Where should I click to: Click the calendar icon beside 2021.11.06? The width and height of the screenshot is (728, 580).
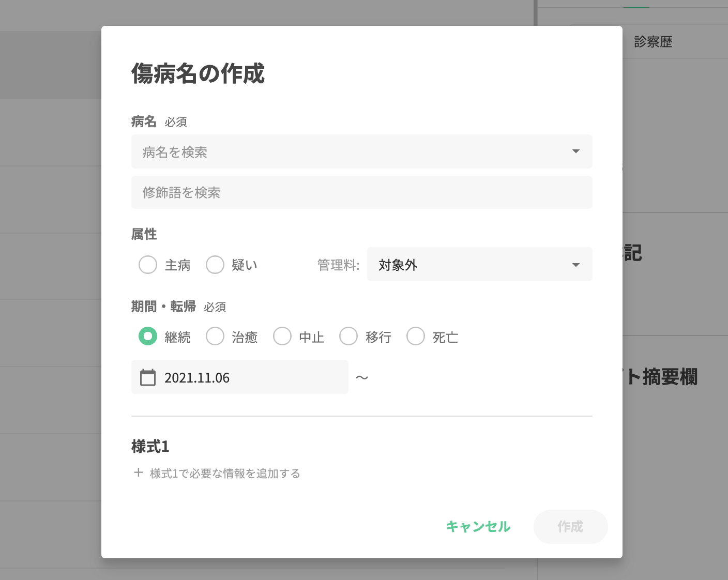pyautogui.click(x=148, y=377)
